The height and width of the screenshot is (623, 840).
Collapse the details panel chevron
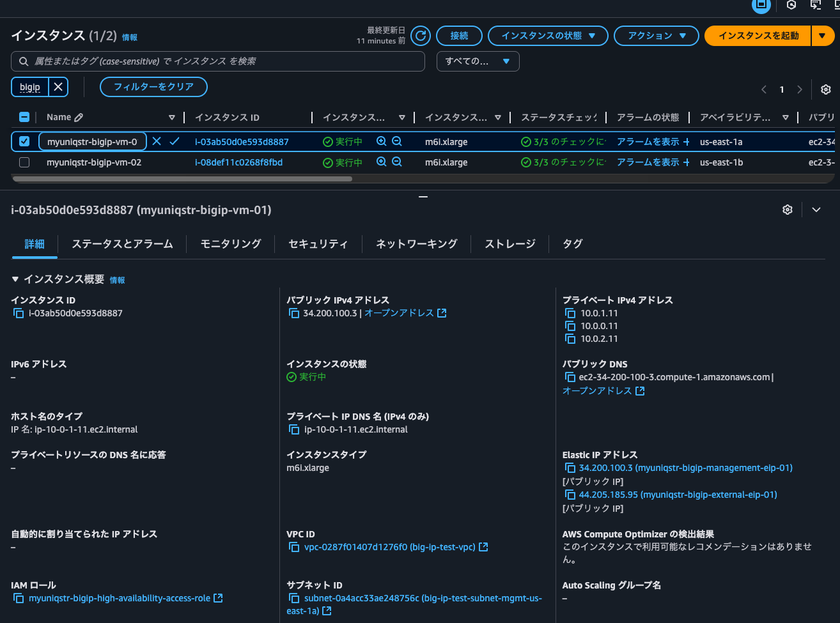coord(816,210)
